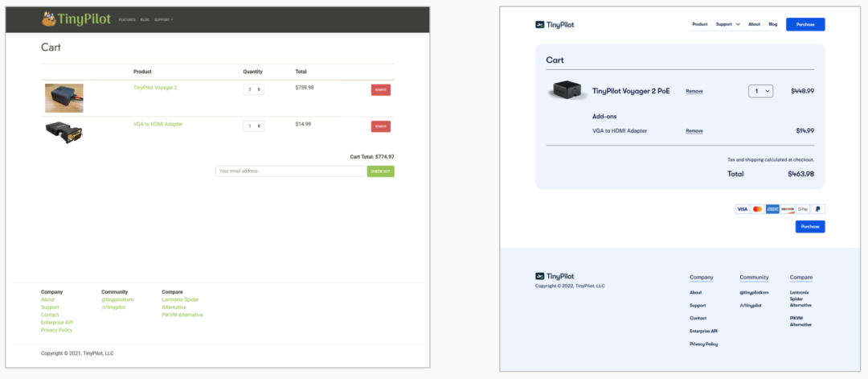
Task: Click the Google Pay icon
Action: pos(803,209)
